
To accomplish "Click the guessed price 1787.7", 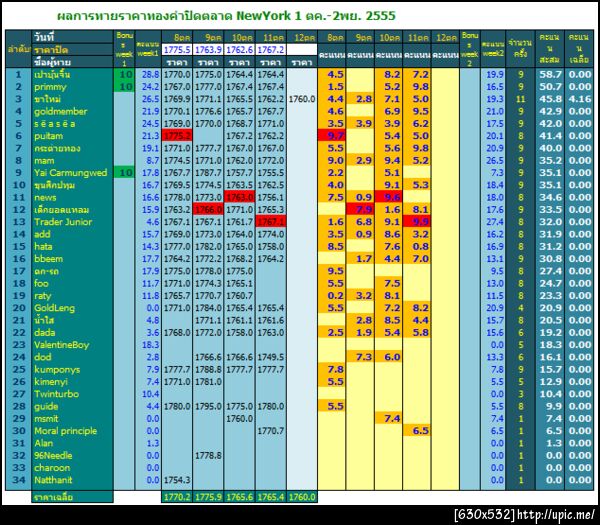I will coord(208,173).
